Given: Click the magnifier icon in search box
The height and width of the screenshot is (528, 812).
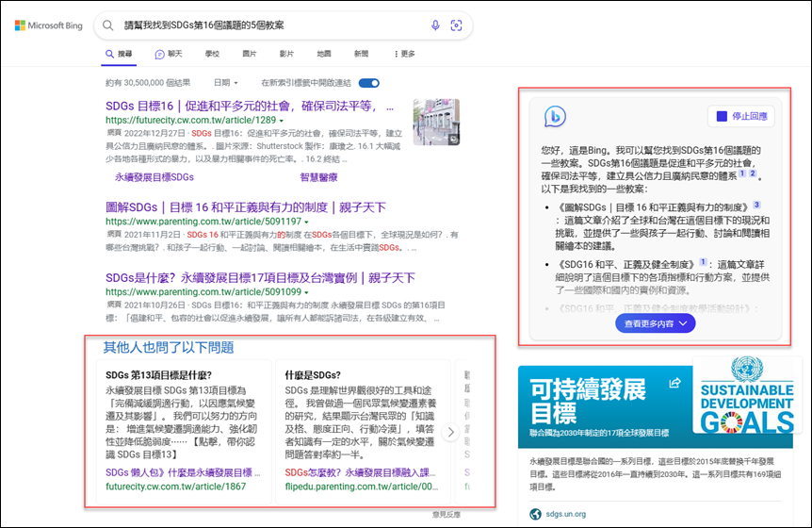Looking at the screenshot, I should [107, 25].
